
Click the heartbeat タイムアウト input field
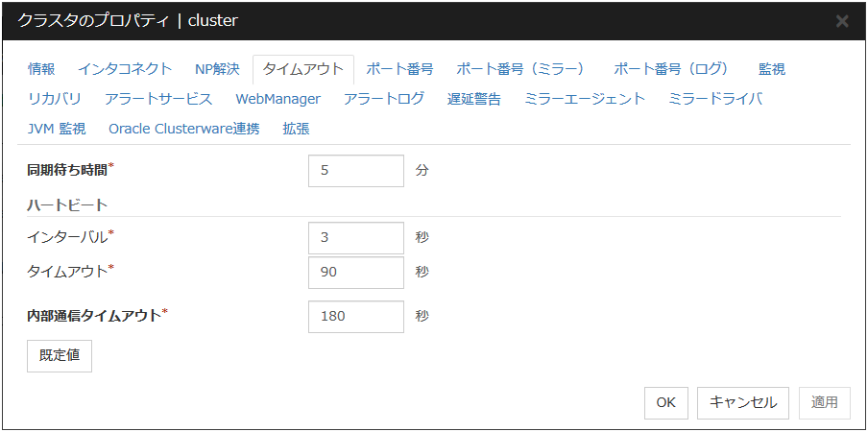(356, 272)
